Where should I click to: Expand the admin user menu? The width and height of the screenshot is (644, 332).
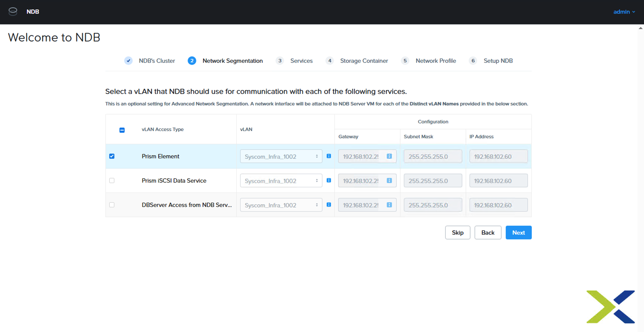point(624,12)
